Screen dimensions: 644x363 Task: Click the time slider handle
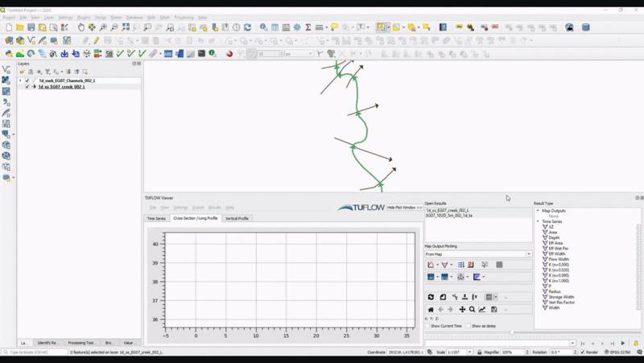(x=512, y=332)
